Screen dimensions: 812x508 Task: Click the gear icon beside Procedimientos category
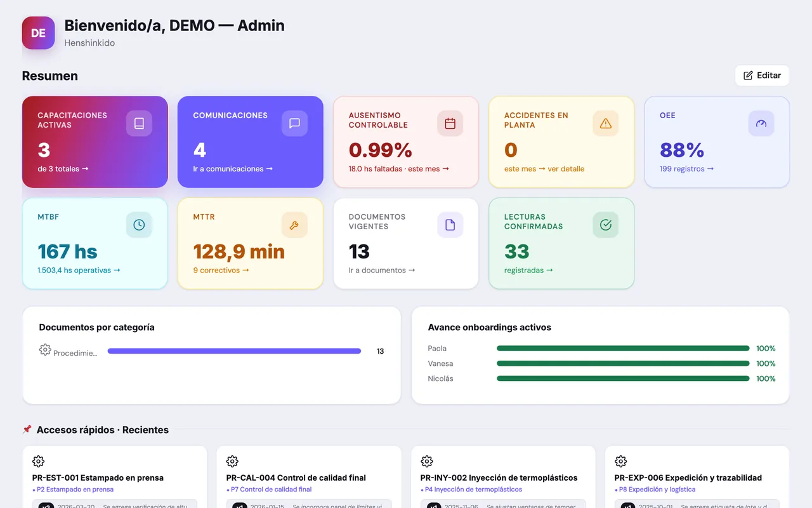click(x=45, y=350)
